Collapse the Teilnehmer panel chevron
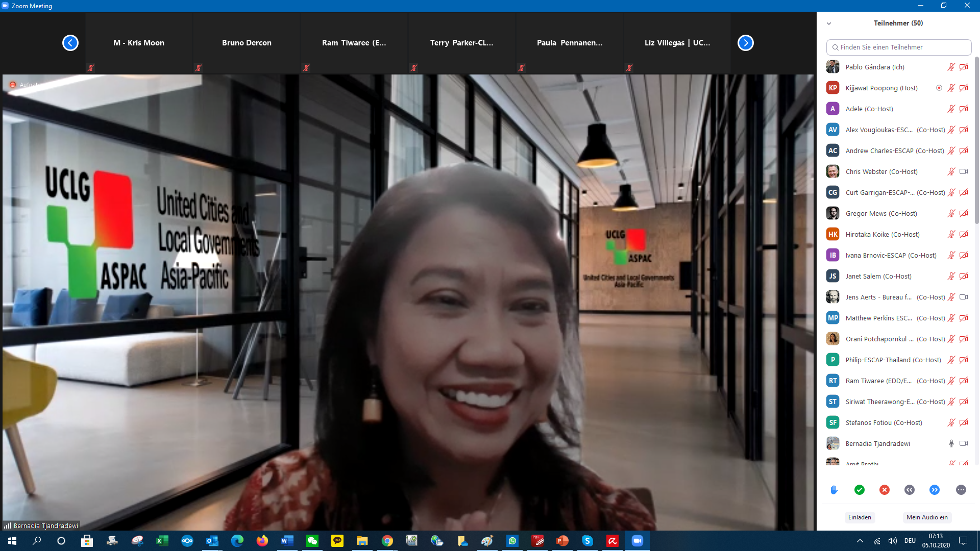Screen dimensions: 980x551 click(x=829, y=23)
